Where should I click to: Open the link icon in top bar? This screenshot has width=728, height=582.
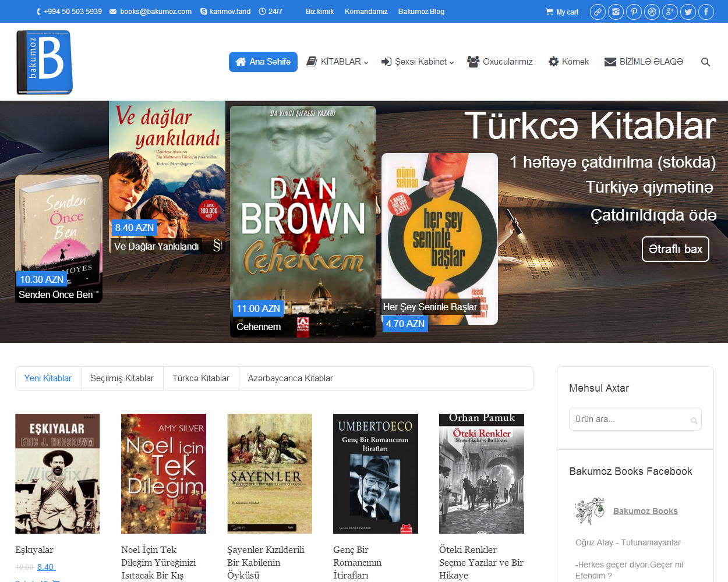[598, 12]
